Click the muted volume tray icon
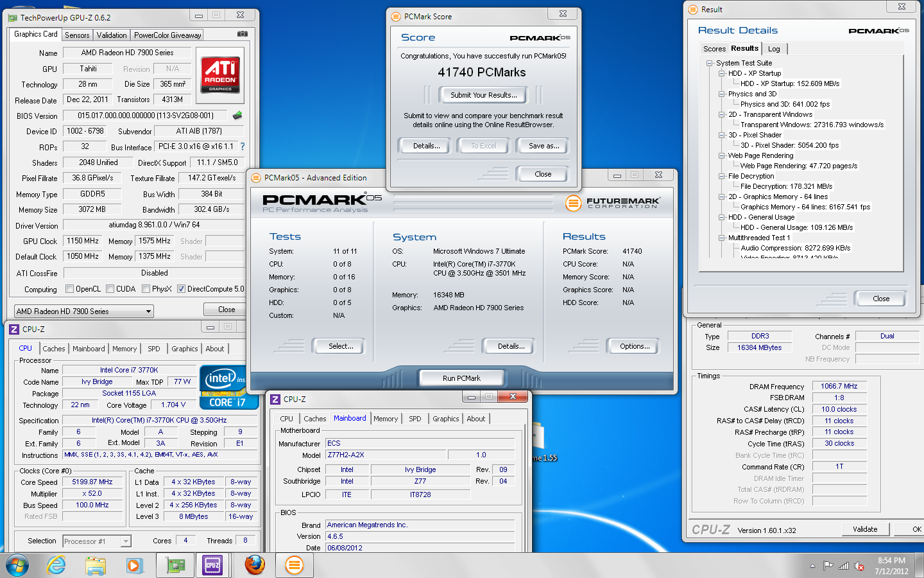 tap(859, 566)
